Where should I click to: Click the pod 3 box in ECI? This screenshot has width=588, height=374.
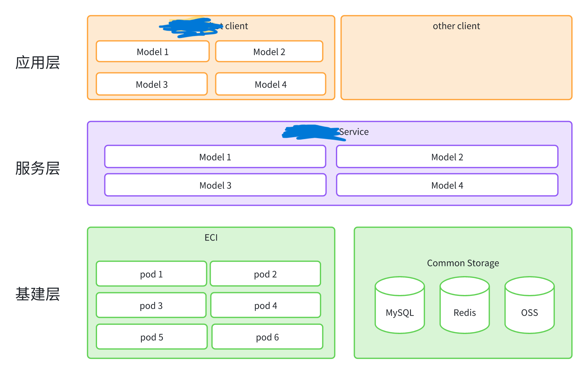(151, 305)
